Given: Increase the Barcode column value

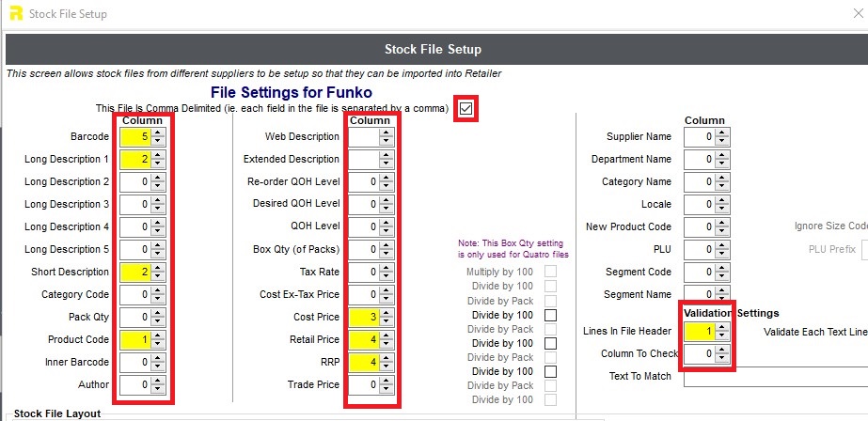Looking at the screenshot, I should pyautogui.click(x=158, y=133).
